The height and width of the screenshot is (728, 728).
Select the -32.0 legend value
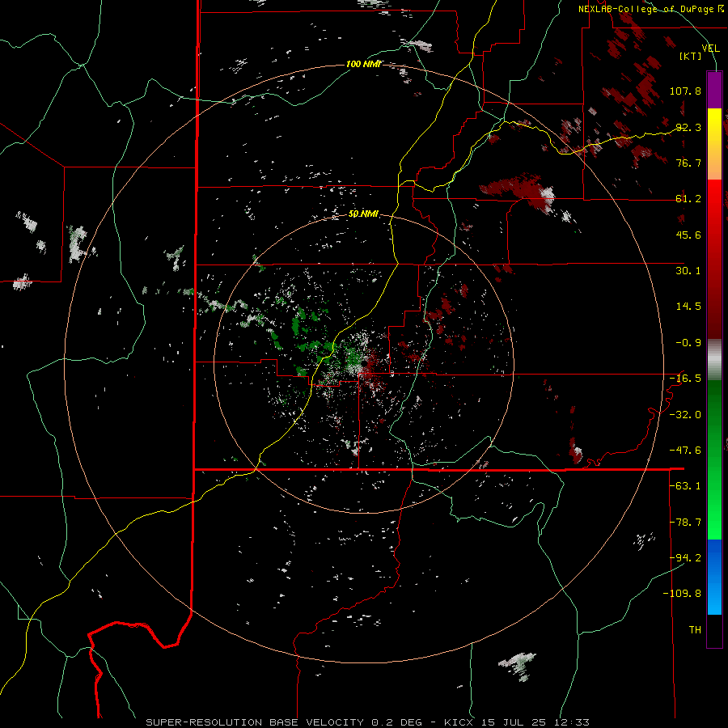[x=685, y=415]
